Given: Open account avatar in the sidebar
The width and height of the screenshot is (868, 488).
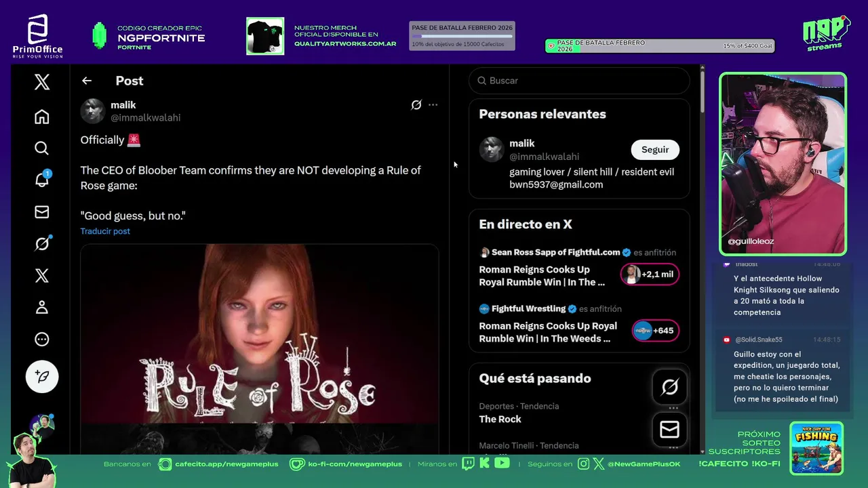Looking at the screenshot, I should tap(42, 426).
